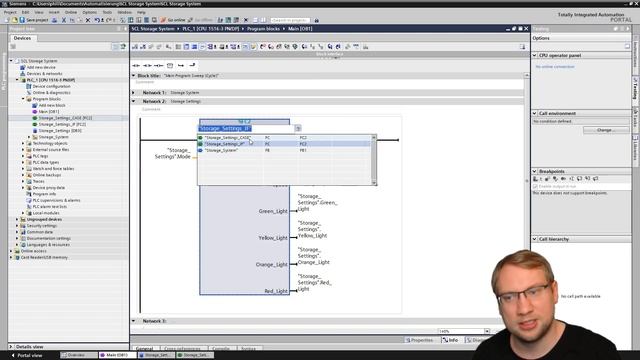Expand the Watch and force tables folder
The width and height of the screenshot is (640, 360).
(23, 169)
